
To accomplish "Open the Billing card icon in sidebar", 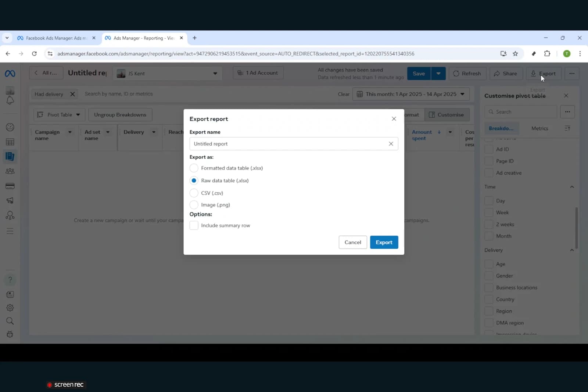I will point(10,186).
